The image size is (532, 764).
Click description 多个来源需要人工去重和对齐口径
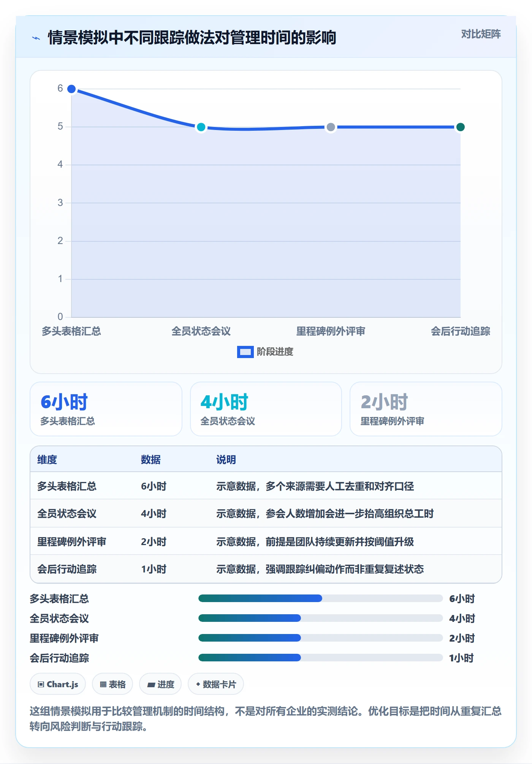[x=340, y=487]
